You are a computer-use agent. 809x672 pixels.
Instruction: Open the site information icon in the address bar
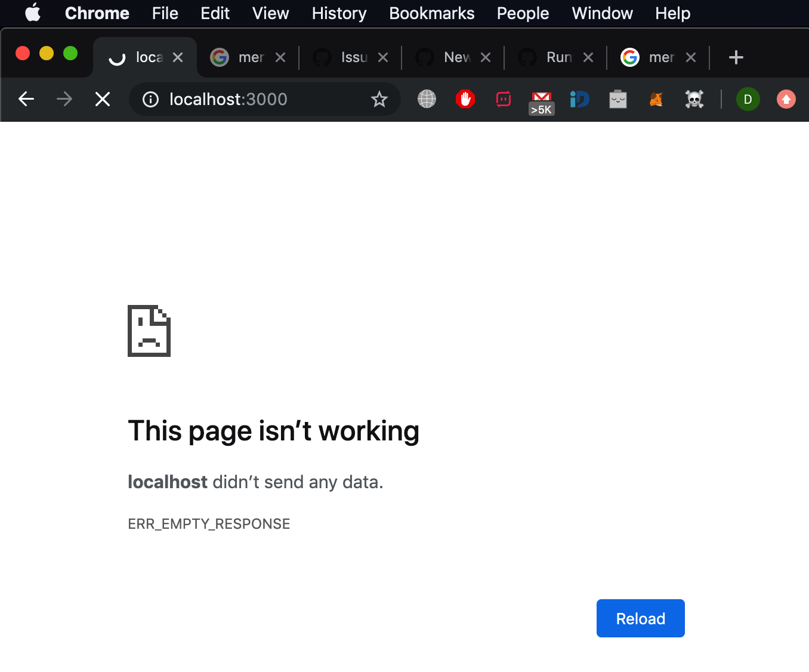click(151, 99)
